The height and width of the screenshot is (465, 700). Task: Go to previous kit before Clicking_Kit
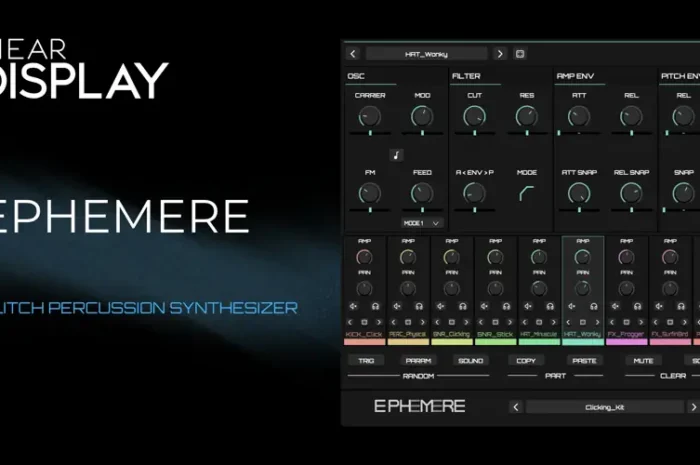click(x=516, y=407)
